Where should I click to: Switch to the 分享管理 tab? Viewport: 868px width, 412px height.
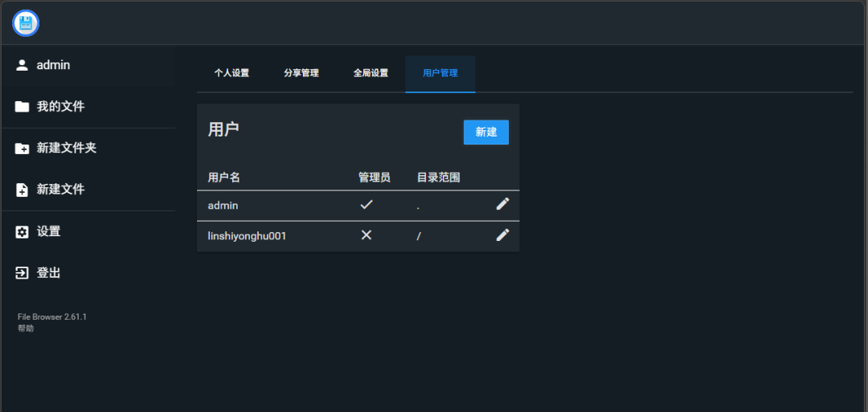(x=301, y=73)
